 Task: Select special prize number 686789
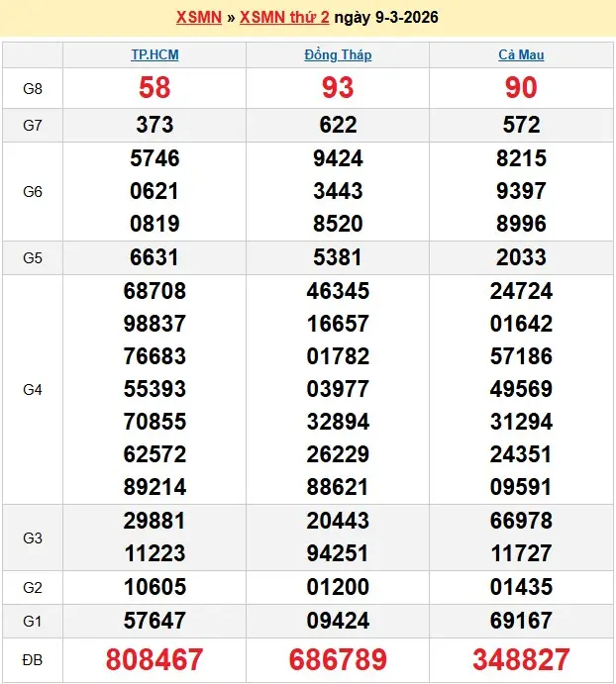click(x=338, y=659)
